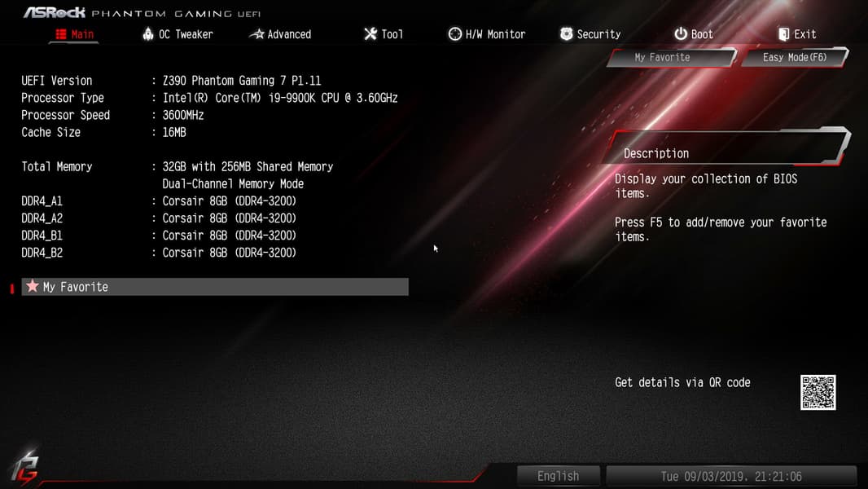The width and height of the screenshot is (868, 489).
Task: Click the Total Memory label
Action: point(56,167)
